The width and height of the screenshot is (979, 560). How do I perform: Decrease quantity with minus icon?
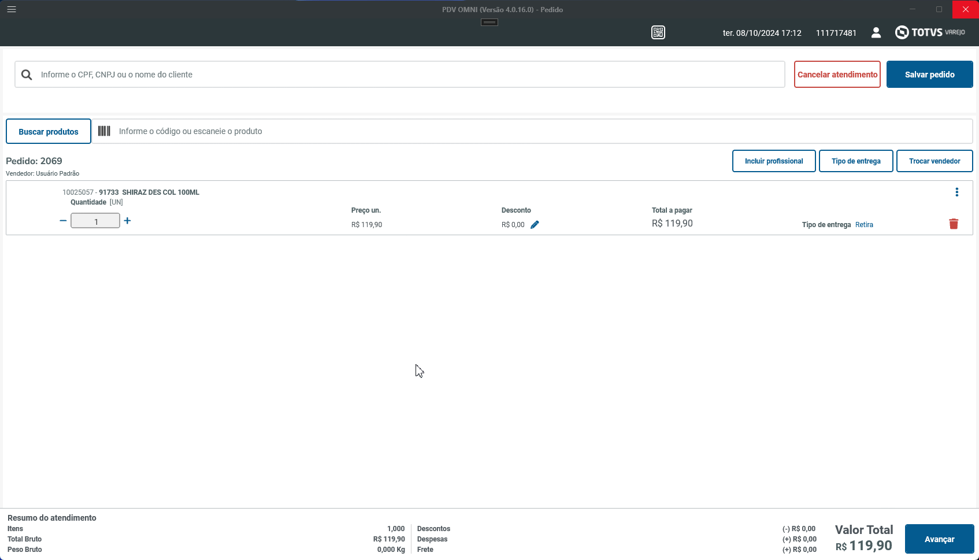(63, 221)
